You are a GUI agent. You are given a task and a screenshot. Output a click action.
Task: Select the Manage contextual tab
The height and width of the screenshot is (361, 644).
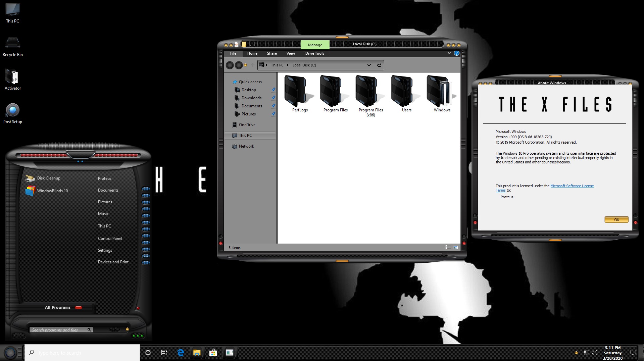coord(315,45)
